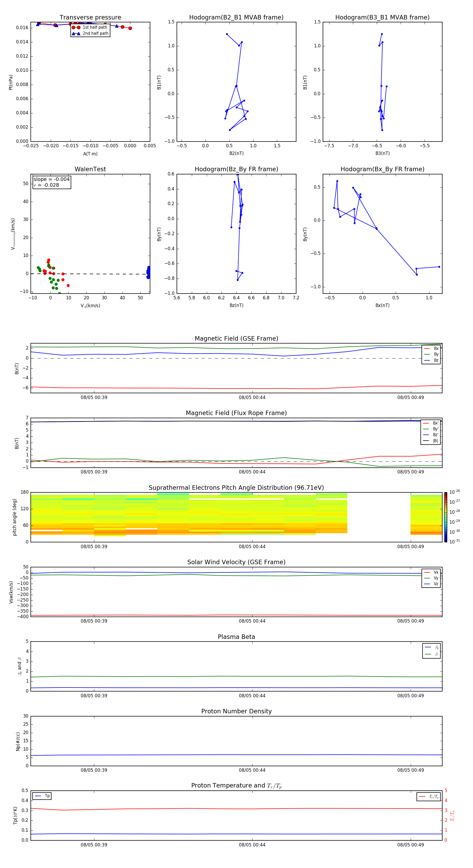Click the "Transverse pressure" plot title

90,18
